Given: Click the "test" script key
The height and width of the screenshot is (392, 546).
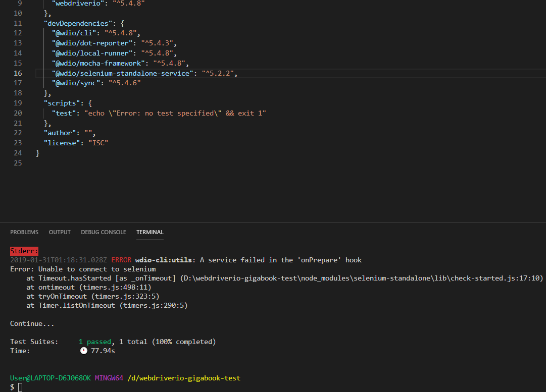Looking at the screenshot, I should click(x=64, y=114).
